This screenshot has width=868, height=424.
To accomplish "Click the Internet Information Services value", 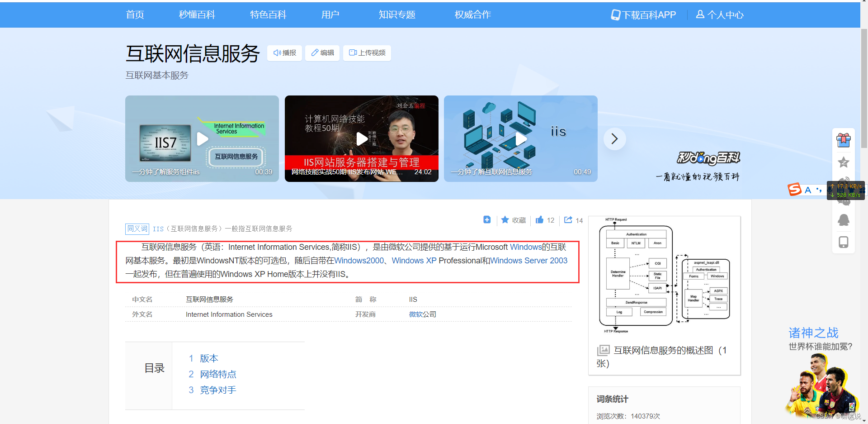I will 229,314.
